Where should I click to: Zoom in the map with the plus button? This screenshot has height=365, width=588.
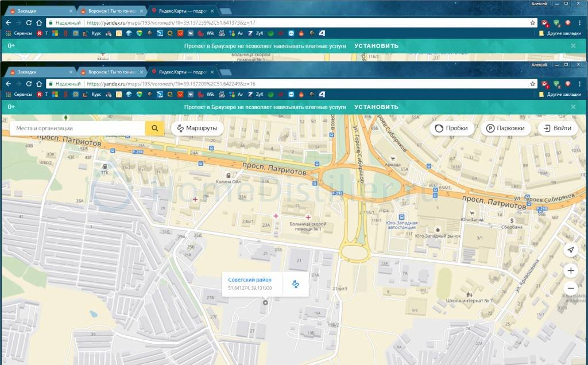(x=571, y=270)
